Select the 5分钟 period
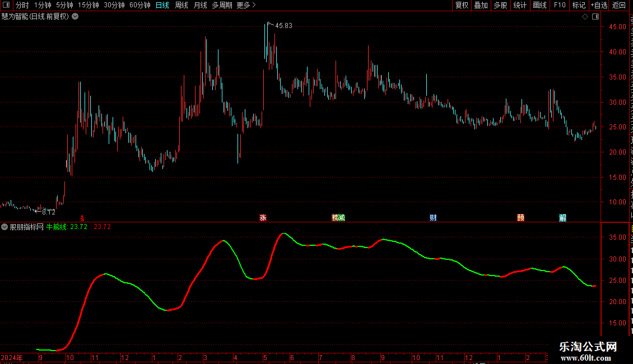This screenshot has height=364, width=633. point(64,5)
